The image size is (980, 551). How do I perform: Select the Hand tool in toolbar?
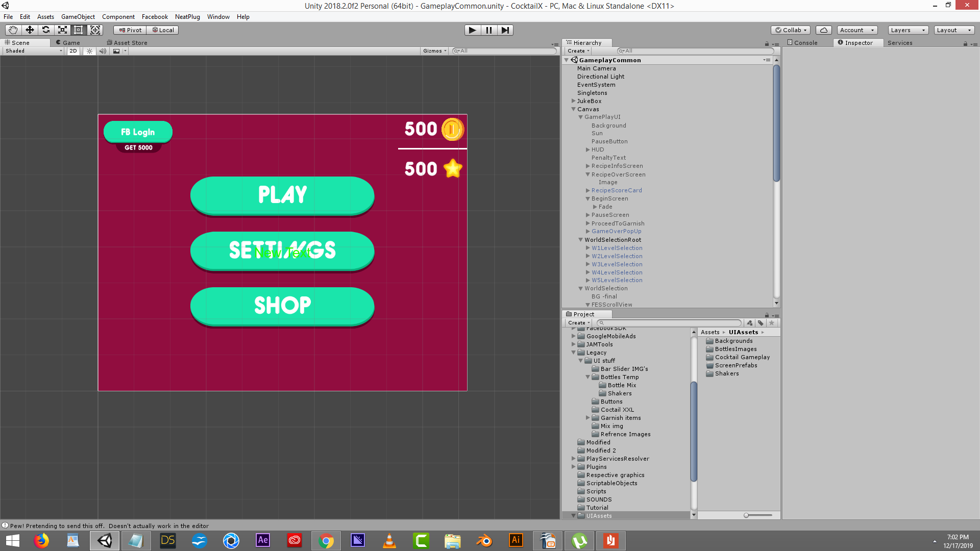point(13,30)
